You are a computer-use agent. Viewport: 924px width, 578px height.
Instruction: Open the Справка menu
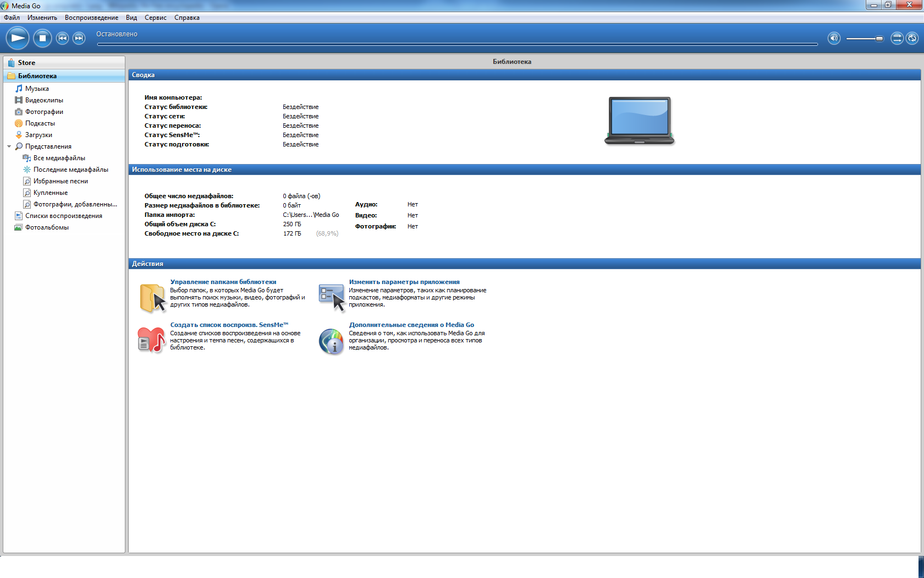tap(187, 18)
